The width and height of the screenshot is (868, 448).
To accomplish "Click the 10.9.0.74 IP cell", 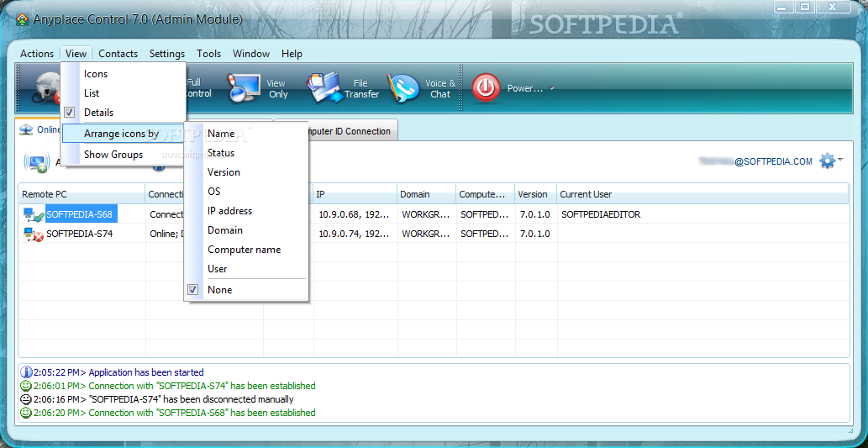I will tap(355, 234).
